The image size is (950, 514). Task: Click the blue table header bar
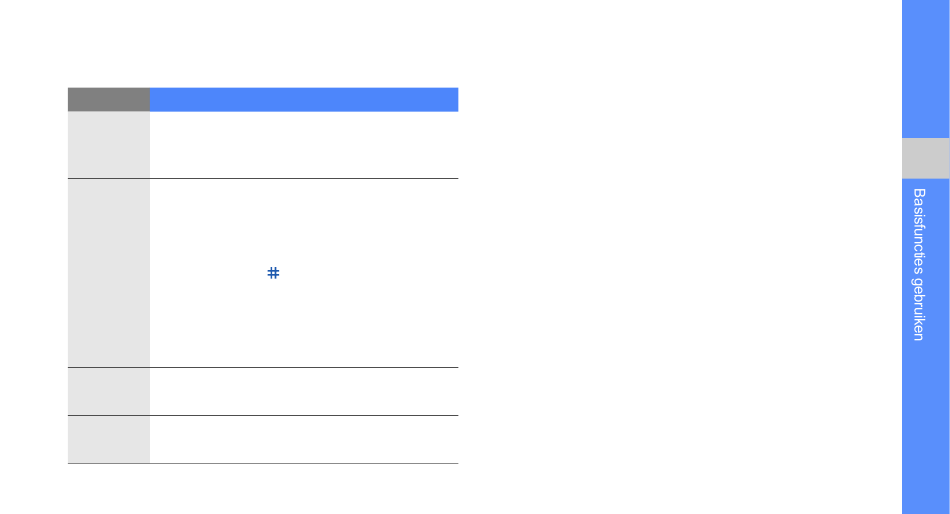304,99
